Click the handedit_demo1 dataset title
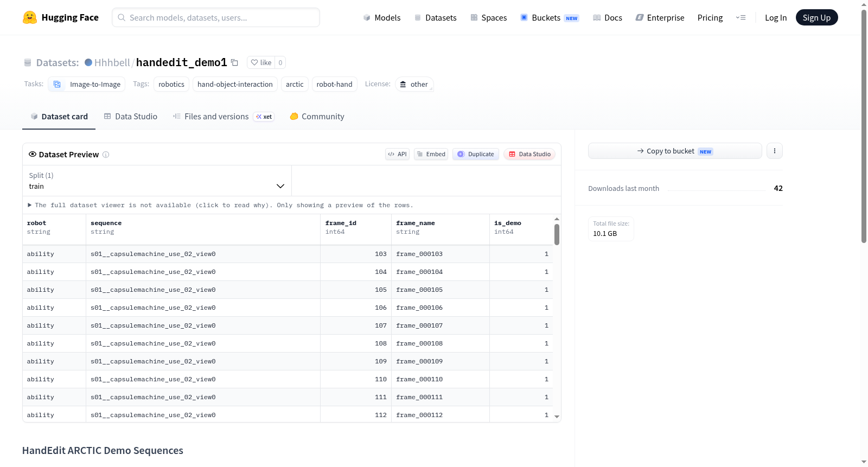This screenshot has width=868, height=467. click(182, 62)
